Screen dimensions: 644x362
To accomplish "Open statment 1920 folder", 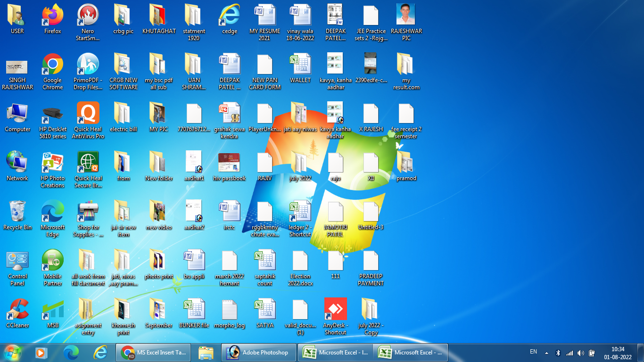I will tap(194, 23).
